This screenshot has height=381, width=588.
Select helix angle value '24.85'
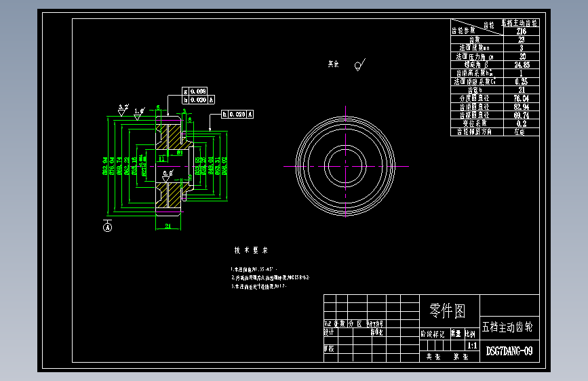(522, 65)
